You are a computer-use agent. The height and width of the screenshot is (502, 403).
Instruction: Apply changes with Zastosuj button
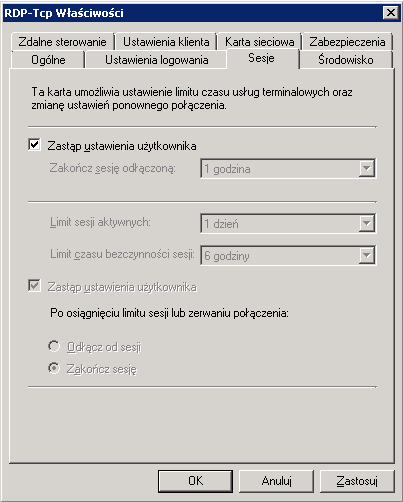(x=357, y=481)
